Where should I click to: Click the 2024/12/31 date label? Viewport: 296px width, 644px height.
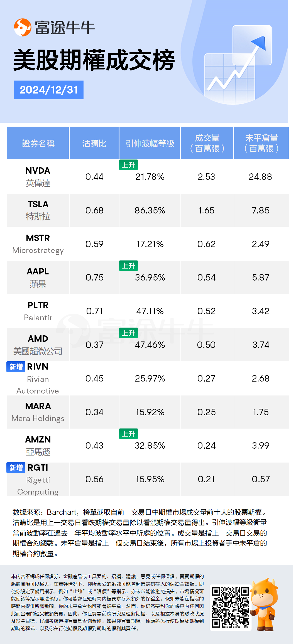pyautogui.click(x=49, y=90)
